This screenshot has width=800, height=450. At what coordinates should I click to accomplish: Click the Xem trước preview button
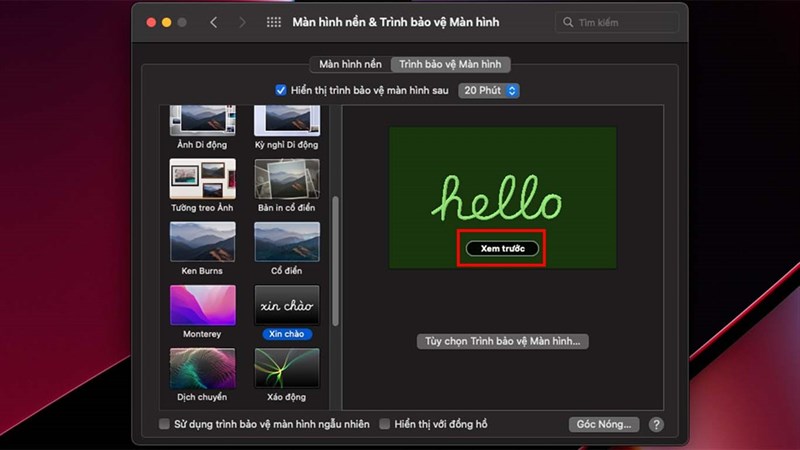[503, 247]
